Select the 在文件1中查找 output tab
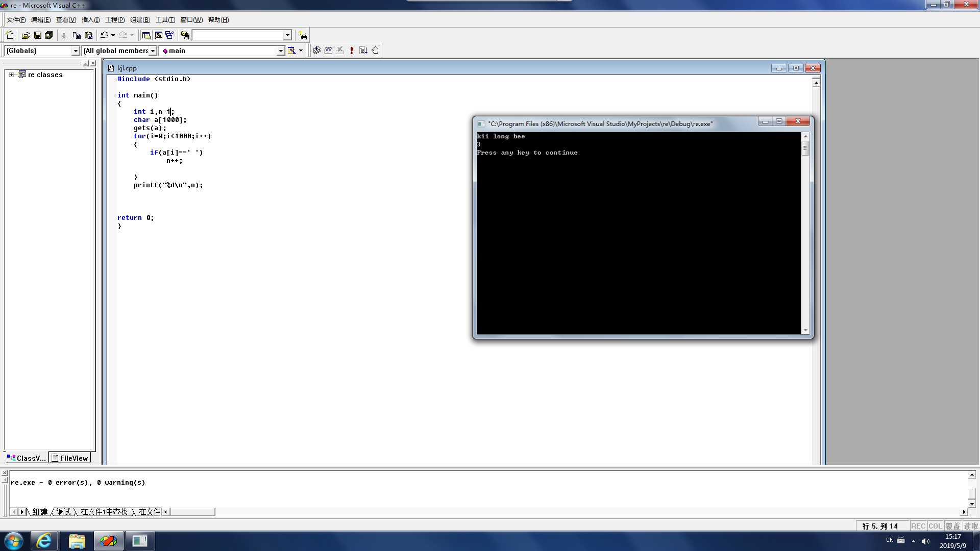The height and width of the screenshot is (551, 980). (104, 512)
